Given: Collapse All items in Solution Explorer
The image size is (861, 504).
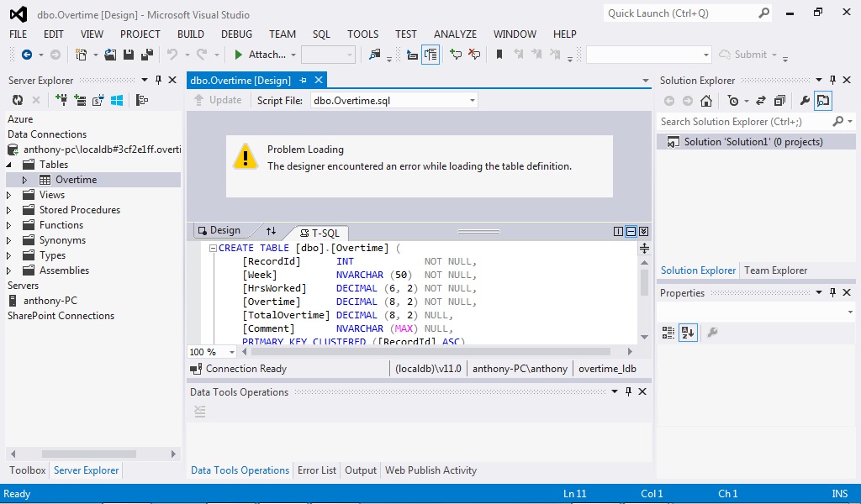Looking at the screenshot, I should pos(782,100).
